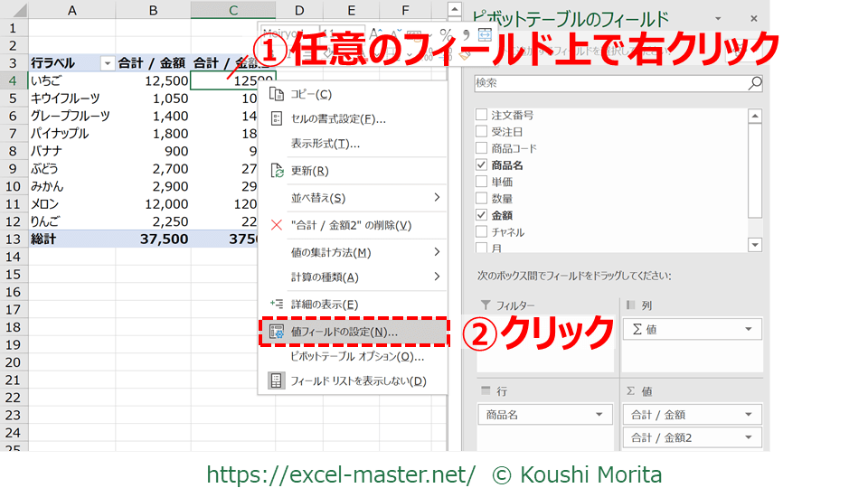The width and height of the screenshot is (868, 488).
Task: Click the hide Field List icon
Action: pos(277,380)
